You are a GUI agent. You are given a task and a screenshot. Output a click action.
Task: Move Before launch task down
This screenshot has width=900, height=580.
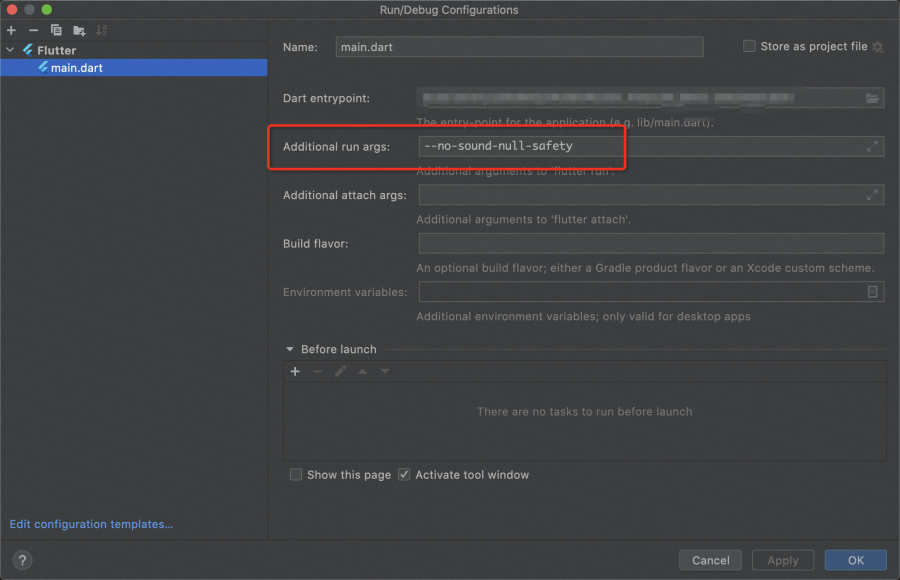tap(385, 372)
